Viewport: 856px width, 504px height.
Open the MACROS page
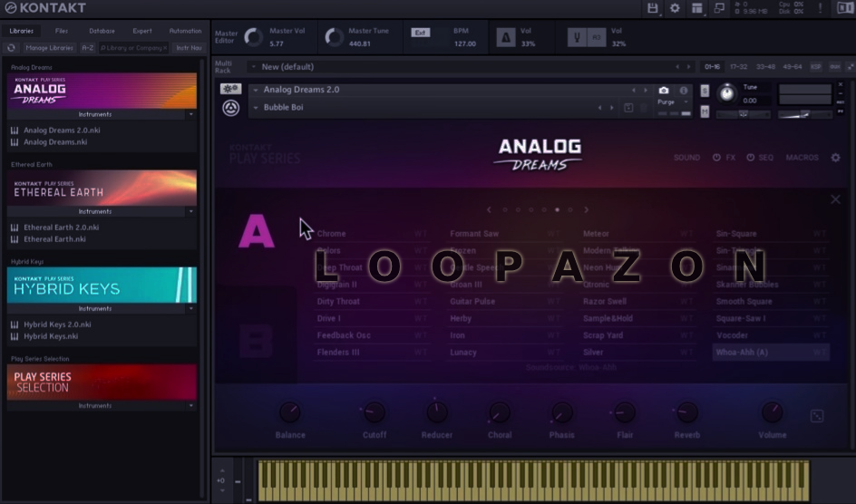[x=802, y=158]
